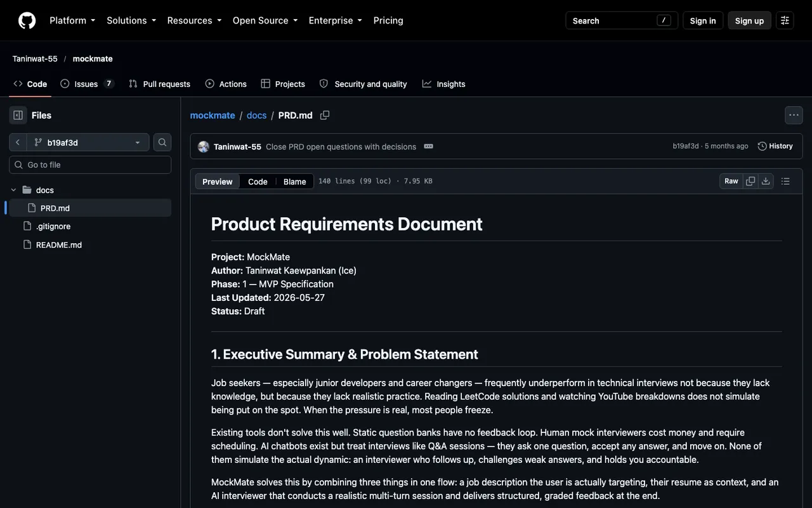Download the raw PRD.md file
The image size is (812, 508).
pyautogui.click(x=766, y=181)
